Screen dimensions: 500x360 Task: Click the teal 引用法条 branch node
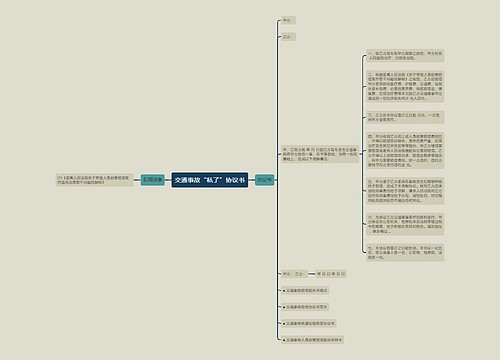153,180
